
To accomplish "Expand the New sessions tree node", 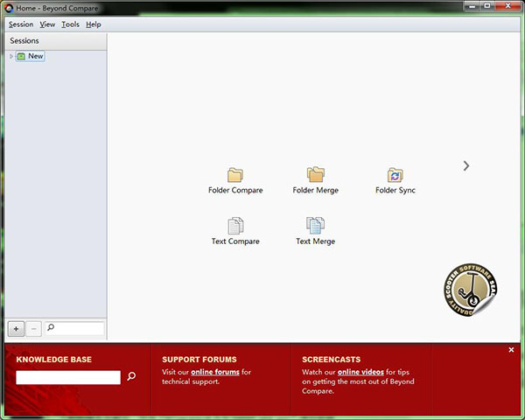I will click(11, 56).
